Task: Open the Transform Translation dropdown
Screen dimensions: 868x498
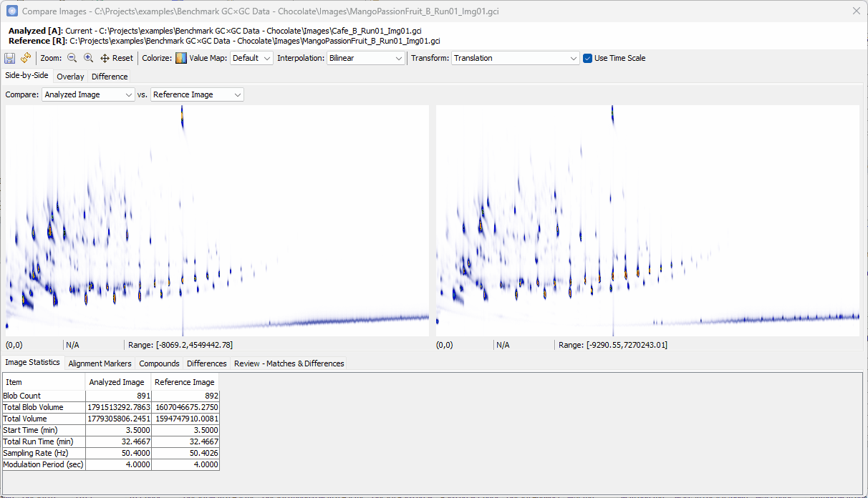Action: (x=515, y=59)
